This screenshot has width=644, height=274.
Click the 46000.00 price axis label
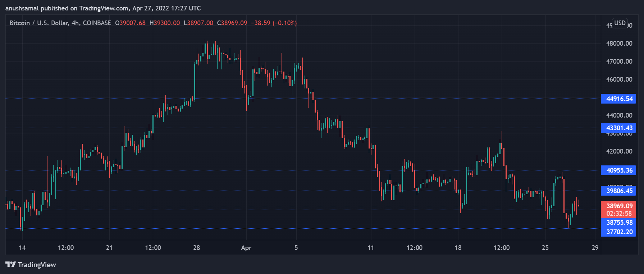coord(619,79)
